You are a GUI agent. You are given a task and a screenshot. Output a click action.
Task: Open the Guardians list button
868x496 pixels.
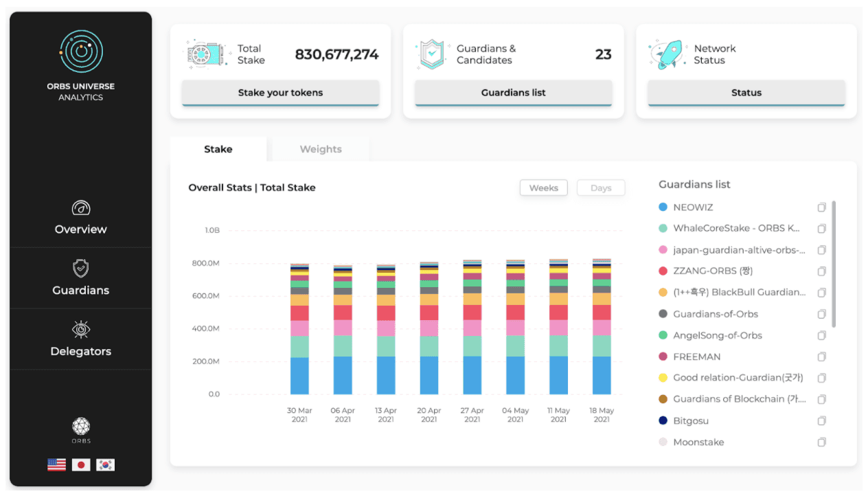(x=514, y=93)
